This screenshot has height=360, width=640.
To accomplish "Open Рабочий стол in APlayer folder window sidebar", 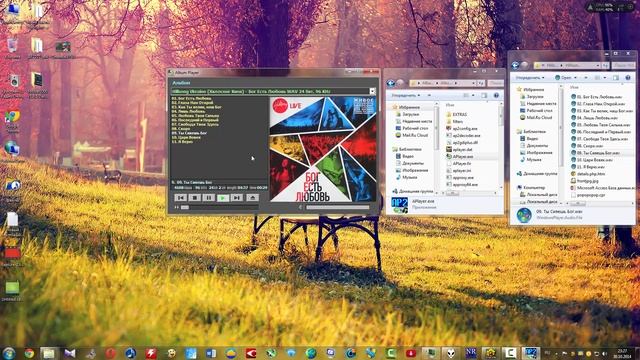I will [x=411, y=128].
